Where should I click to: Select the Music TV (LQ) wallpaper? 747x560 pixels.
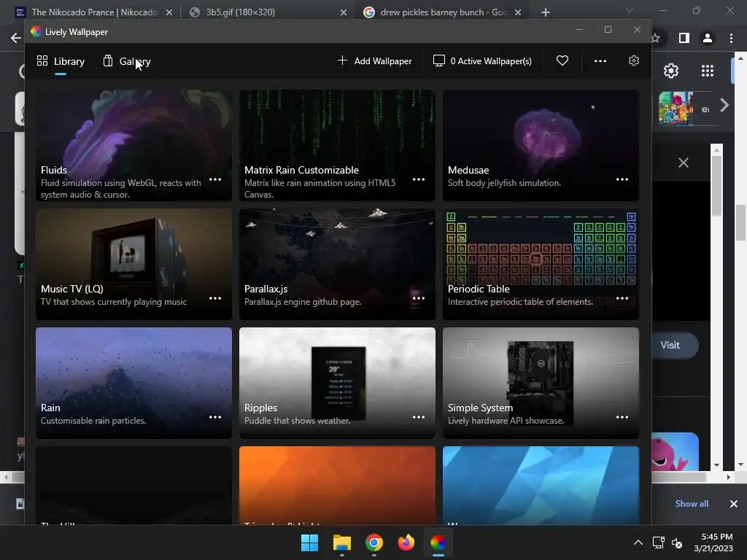pyautogui.click(x=134, y=264)
